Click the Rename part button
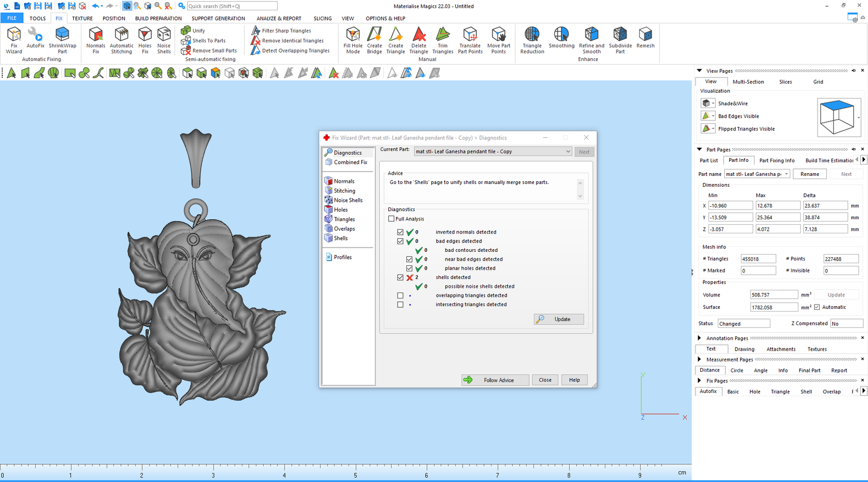Viewport: 868px width, 482px height. point(810,174)
